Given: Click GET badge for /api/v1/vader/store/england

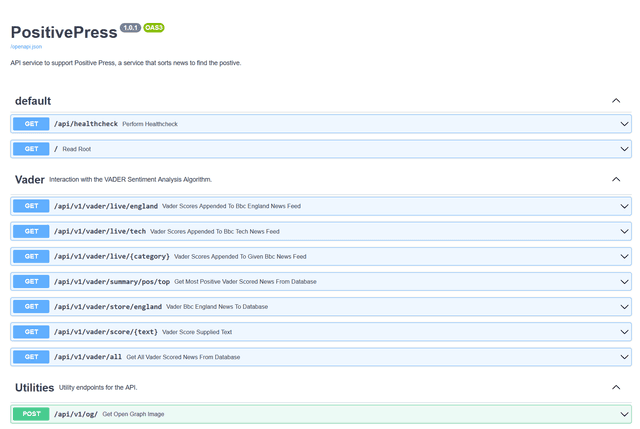Looking at the screenshot, I should click(31, 307).
